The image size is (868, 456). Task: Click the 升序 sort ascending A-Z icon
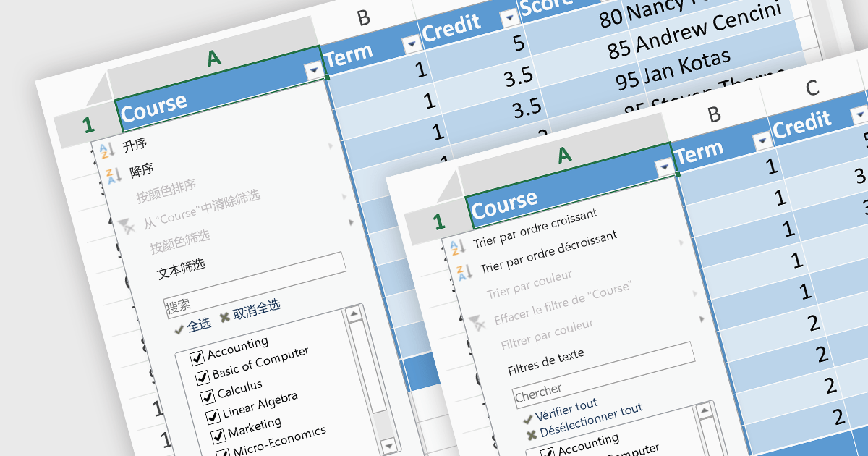[106, 151]
